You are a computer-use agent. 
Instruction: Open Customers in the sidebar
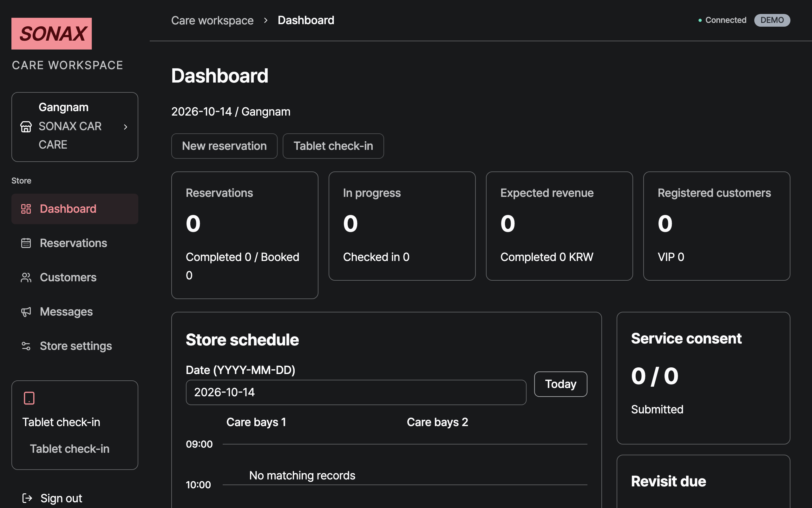(x=75, y=277)
